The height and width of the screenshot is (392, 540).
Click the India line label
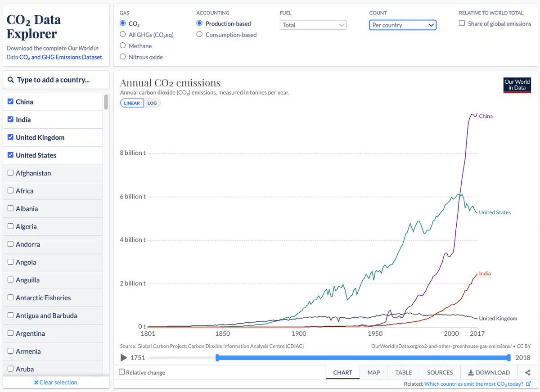tap(485, 274)
